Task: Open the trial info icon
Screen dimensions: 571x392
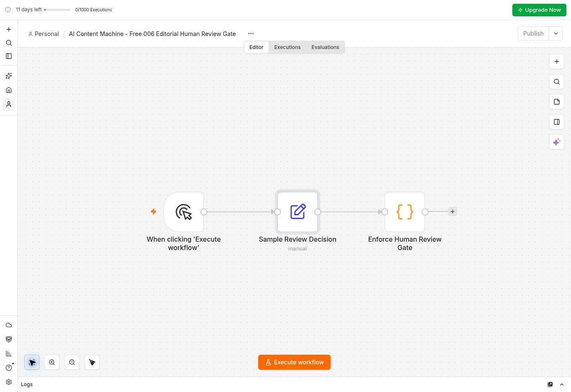Action: click(x=8, y=10)
